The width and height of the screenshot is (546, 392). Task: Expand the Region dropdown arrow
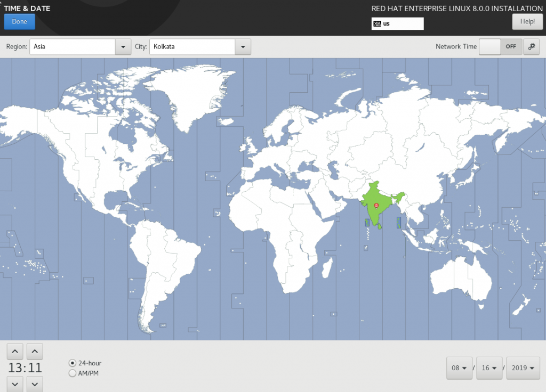[x=123, y=47]
